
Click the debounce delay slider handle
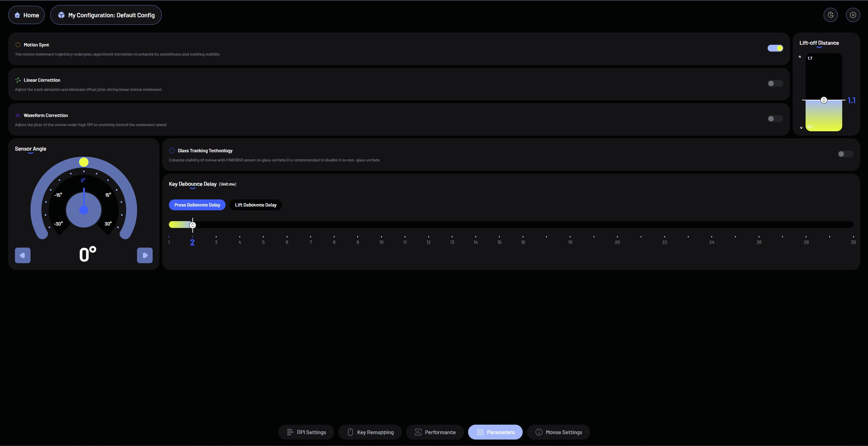tap(193, 225)
